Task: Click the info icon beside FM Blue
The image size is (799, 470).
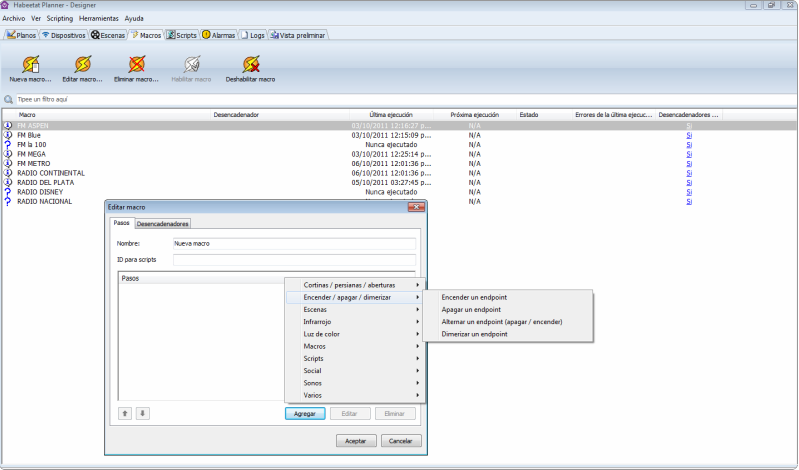Action: coord(8,135)
